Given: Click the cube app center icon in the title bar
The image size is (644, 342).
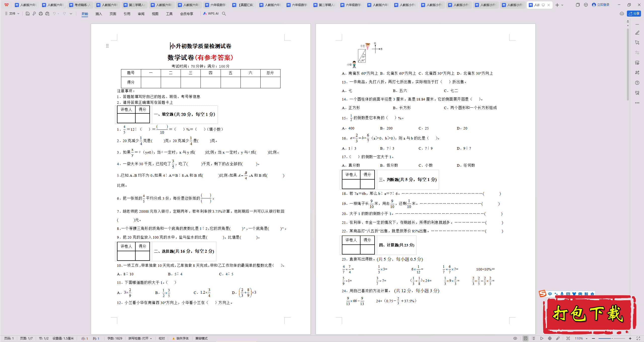Looking at the screenshot, I should pos(586,5).
